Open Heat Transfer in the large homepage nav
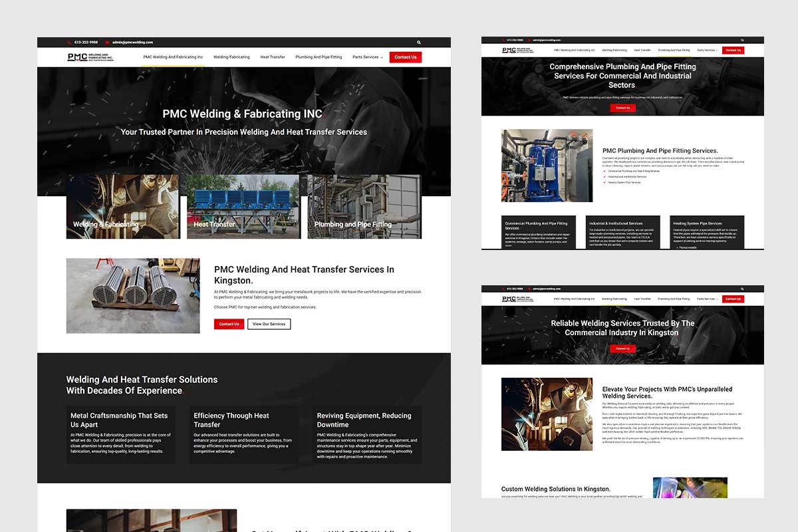 click(x=273, y=57)
